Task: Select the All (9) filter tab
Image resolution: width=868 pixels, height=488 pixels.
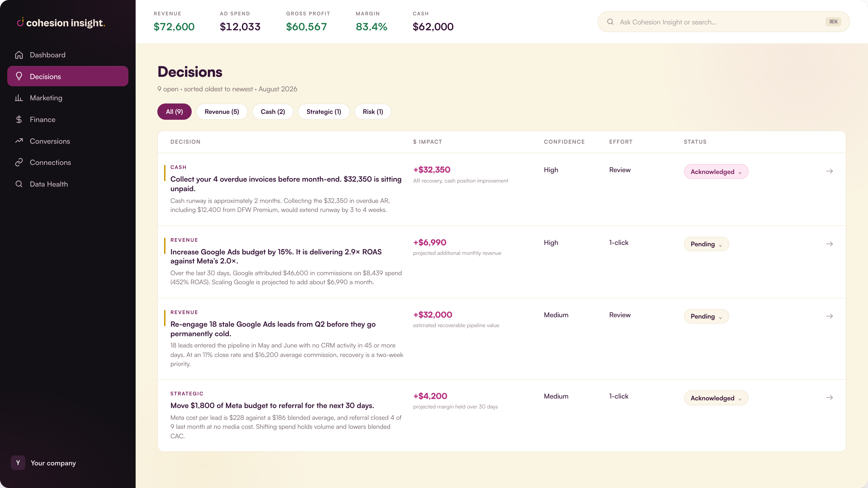Action: [x=174, y=111]
